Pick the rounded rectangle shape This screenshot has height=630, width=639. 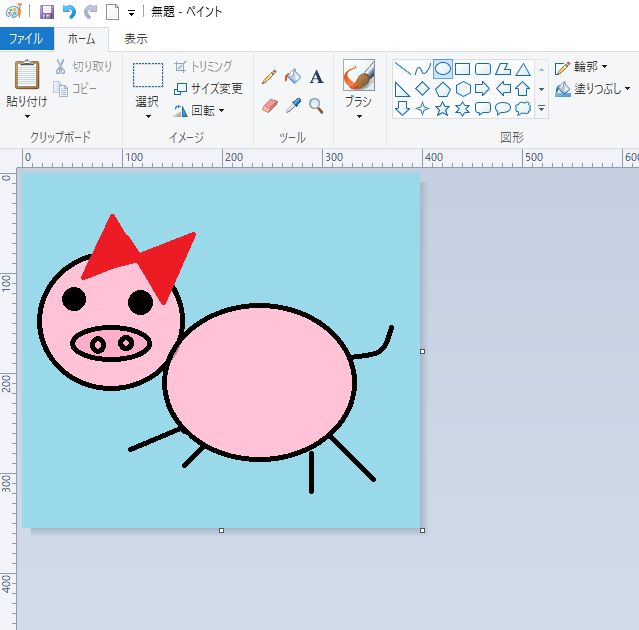[483, 69]
